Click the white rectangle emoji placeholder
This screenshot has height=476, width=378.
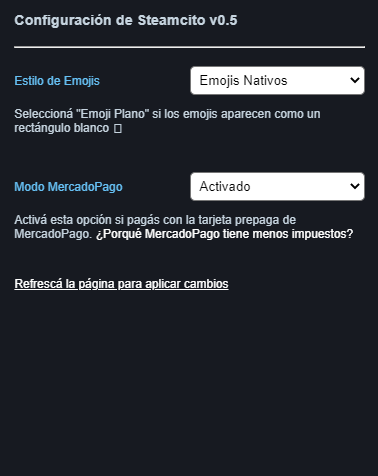(118, 128)
